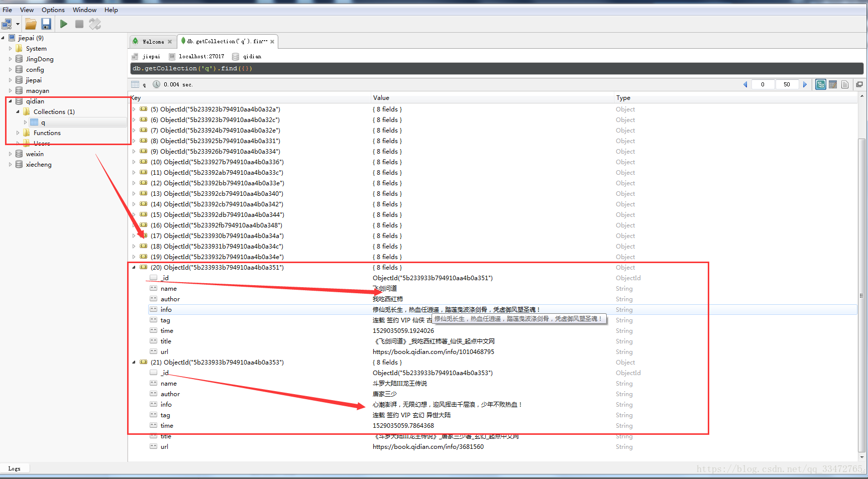Viewport: 868px width, 479px height.
Task: Click the JingDong database icon
Action: coord(19,59)
